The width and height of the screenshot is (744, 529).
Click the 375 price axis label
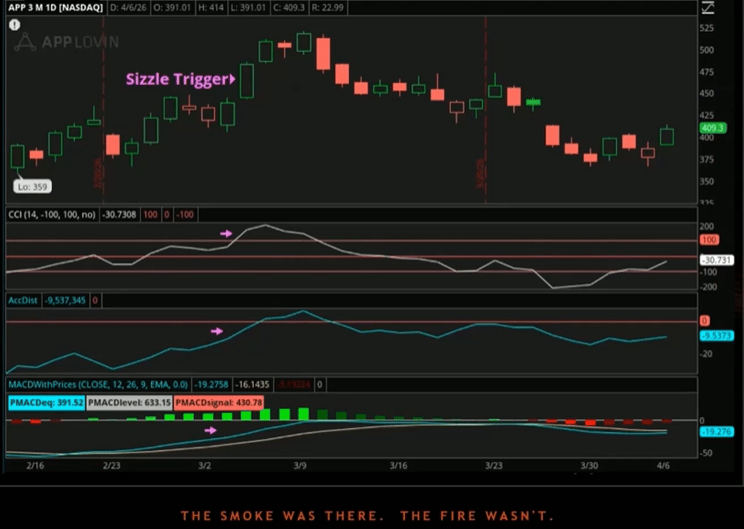click(x=707, y=159)
